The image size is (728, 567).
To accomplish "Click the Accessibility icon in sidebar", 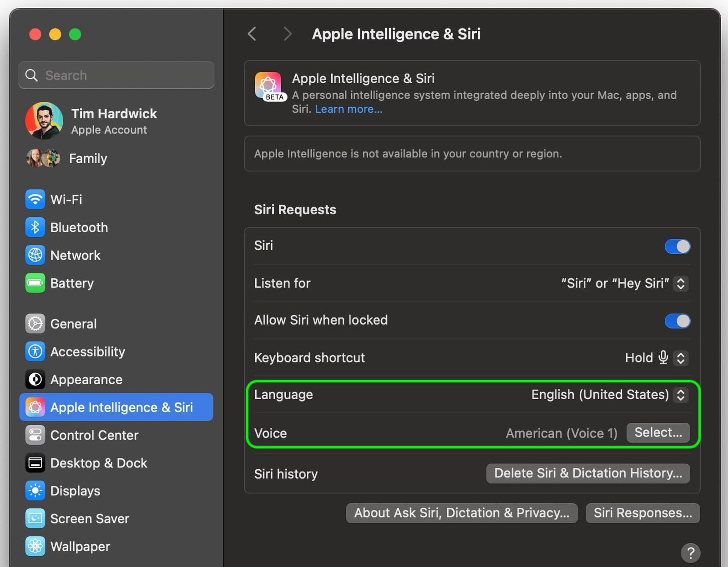I will tap(35, 351).
